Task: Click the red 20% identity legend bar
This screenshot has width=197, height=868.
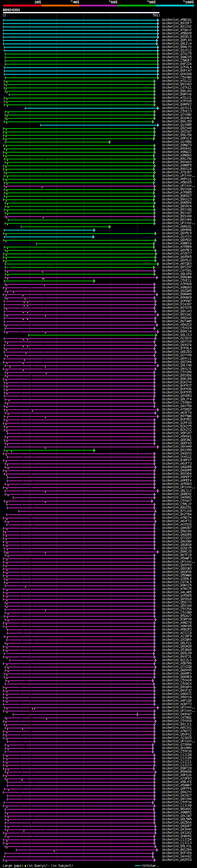Action: pyautogui.click(x=22, y=6)
